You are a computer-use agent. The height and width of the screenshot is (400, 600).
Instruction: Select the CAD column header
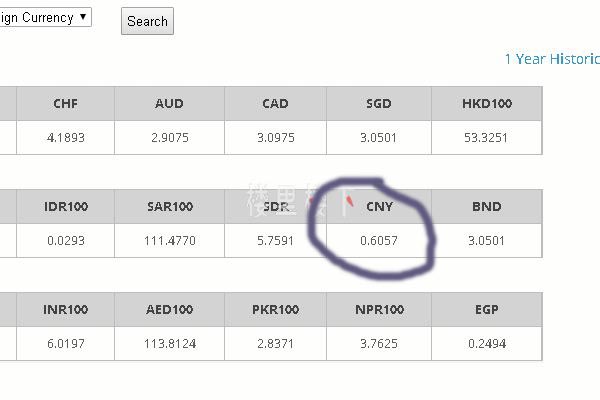click(x=275, y=103)
